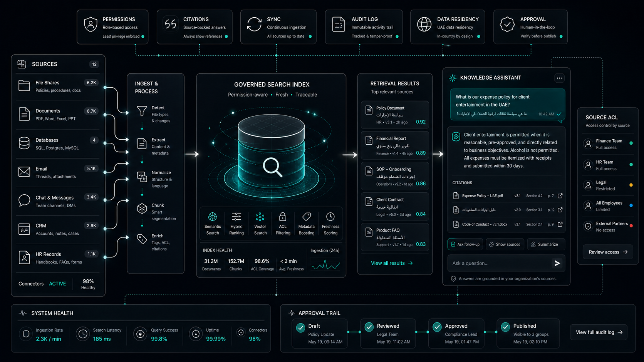Click the Data Residency globe icon
This screenshot has height=362, width=644.
pyautogui.click(x=424, y=24)
